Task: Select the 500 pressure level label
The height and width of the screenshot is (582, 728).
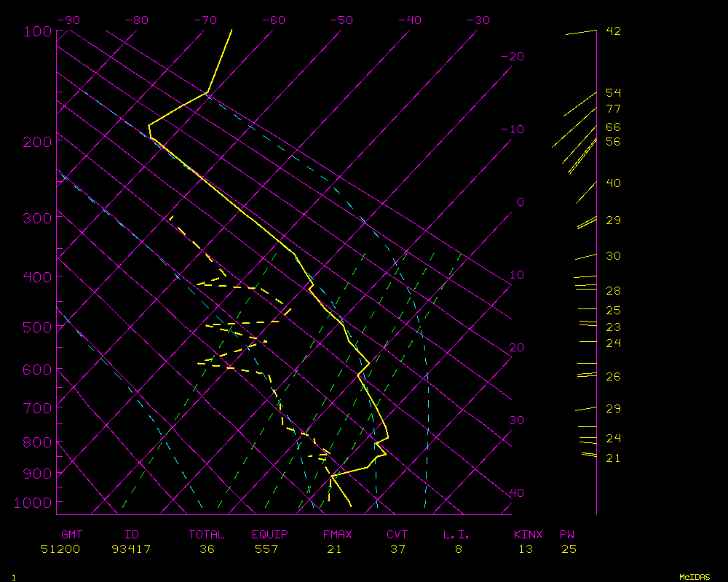Action: [37, 328]
